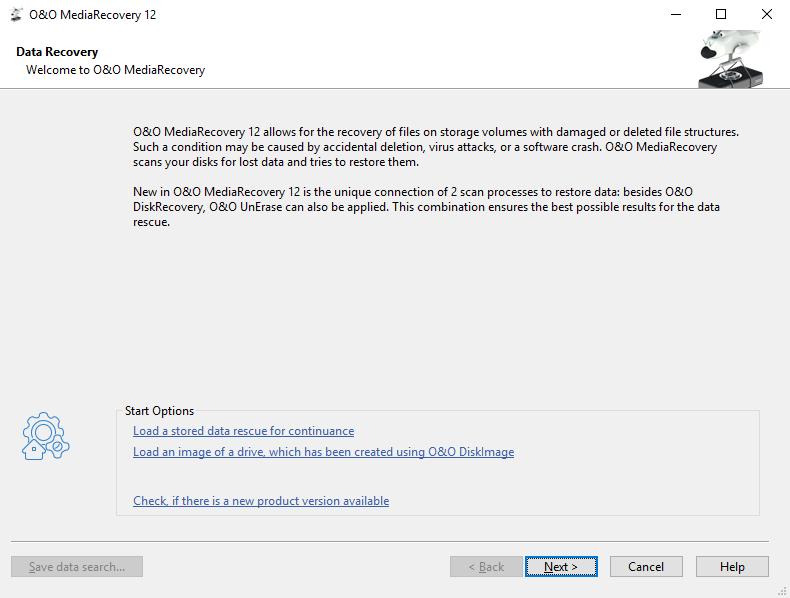Maximize the O&O MediaRecovery window
The width and height of the screenshot is (790, 598).
[x=721, y=15]
